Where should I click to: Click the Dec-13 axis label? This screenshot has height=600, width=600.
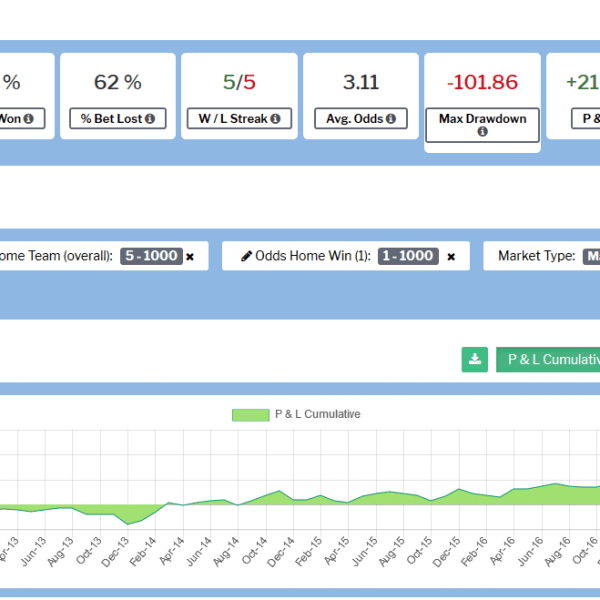pos(115,552)
